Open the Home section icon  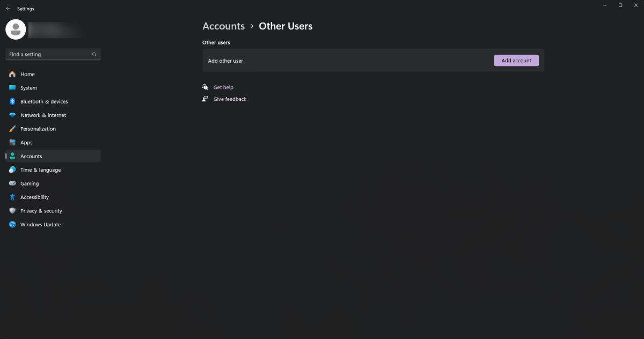(x=12, y=74)
